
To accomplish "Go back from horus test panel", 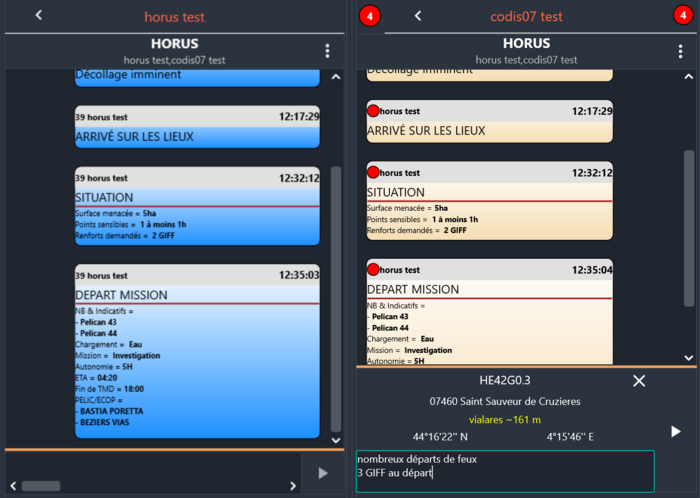I will coord(39,16).
